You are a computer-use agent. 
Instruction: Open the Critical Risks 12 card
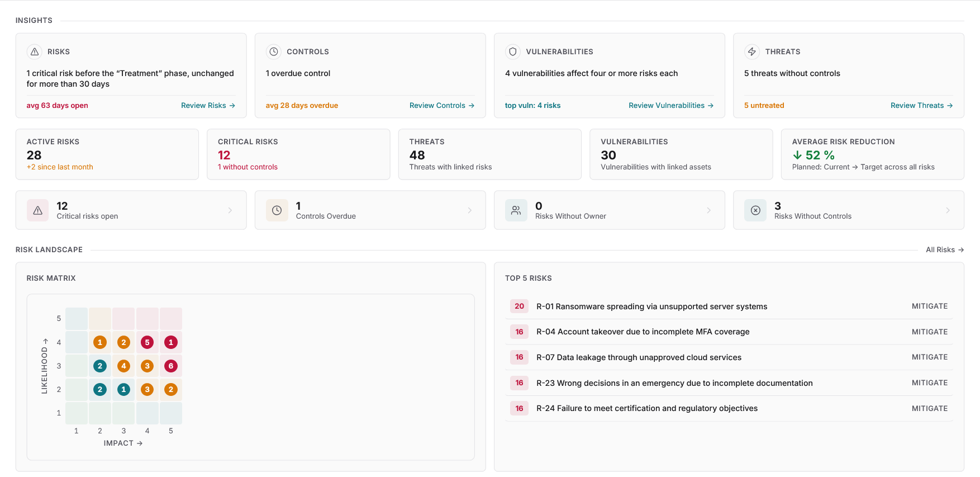tap(298, 154)
